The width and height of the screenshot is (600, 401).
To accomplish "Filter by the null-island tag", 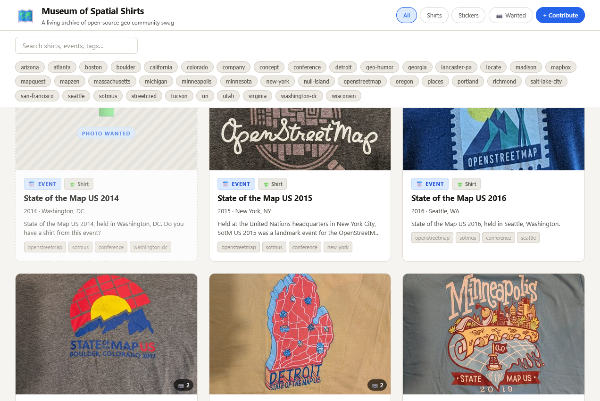I will point(316,82).
